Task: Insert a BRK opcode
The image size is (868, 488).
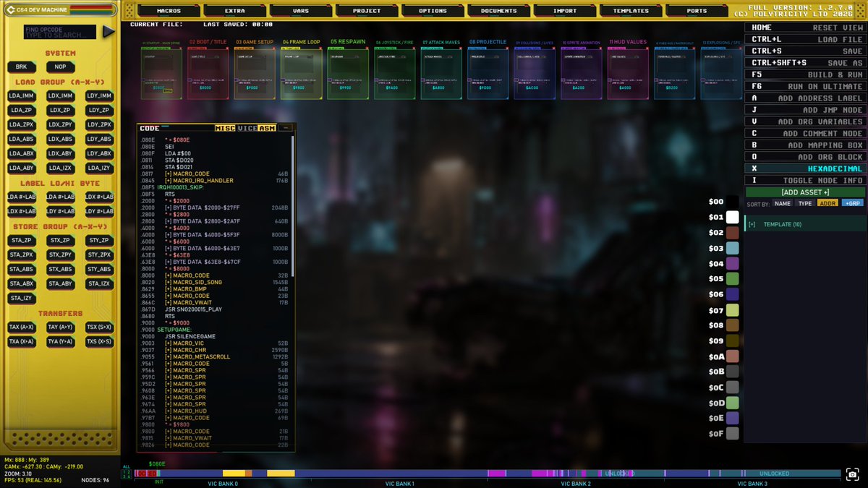Action: [21, 67]
